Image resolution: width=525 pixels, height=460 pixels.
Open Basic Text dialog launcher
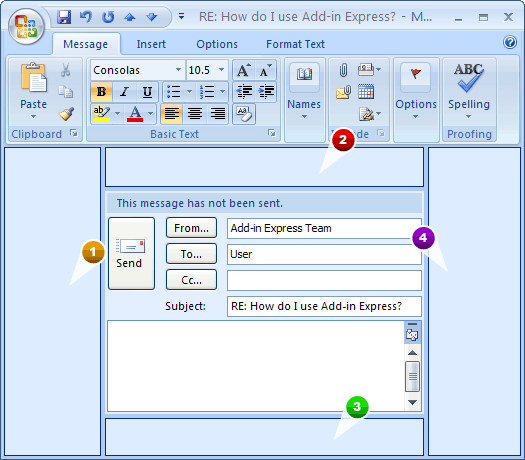coord(272,133)
